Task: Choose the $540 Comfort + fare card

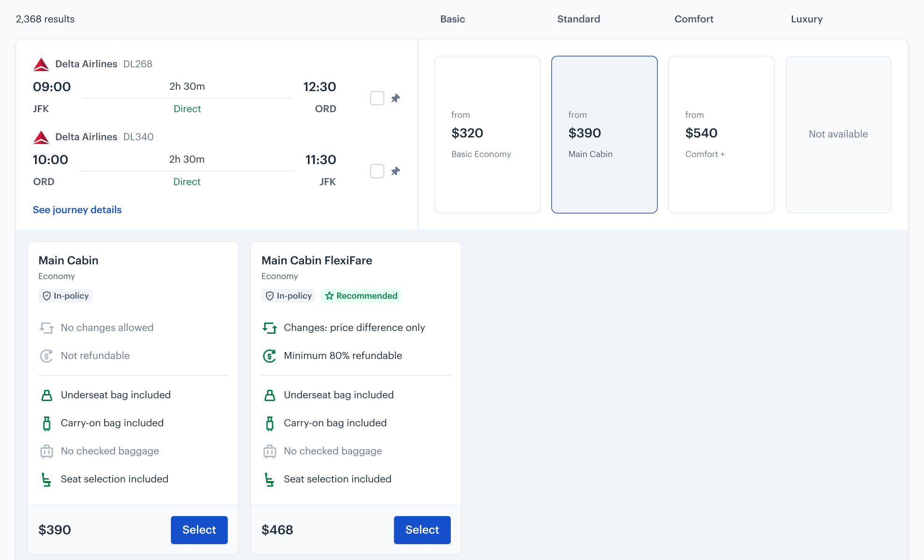Action: [721, 135]
